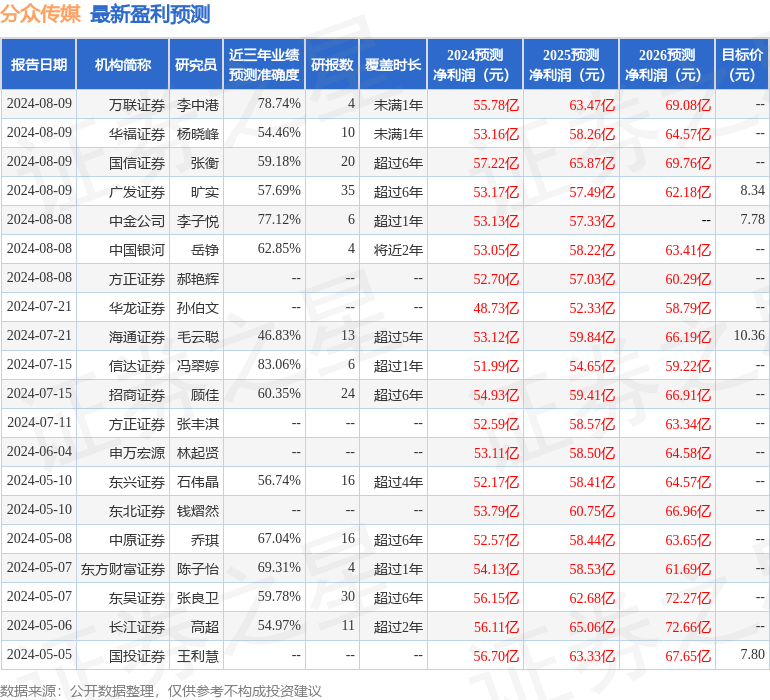Click the 72.27亿 2026 forecast

[x=688, y=597]
